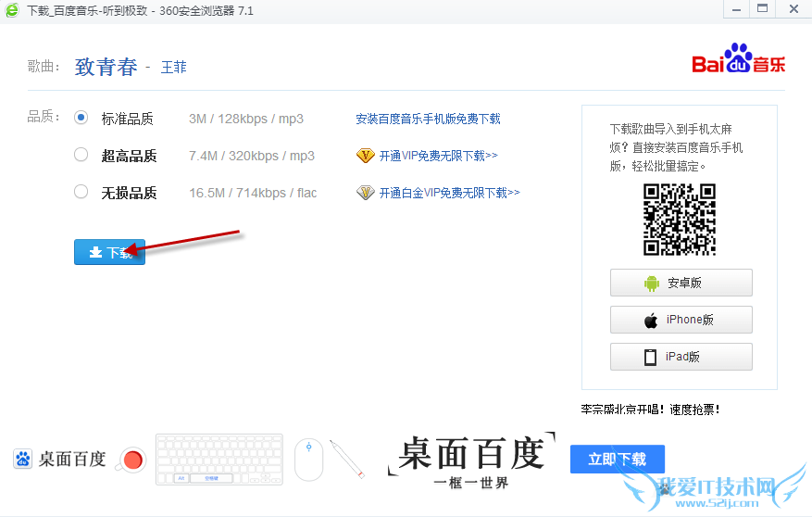
Task: Click the 立即下载 banner button
Action: pyautogui.click(x=618, y=459)
